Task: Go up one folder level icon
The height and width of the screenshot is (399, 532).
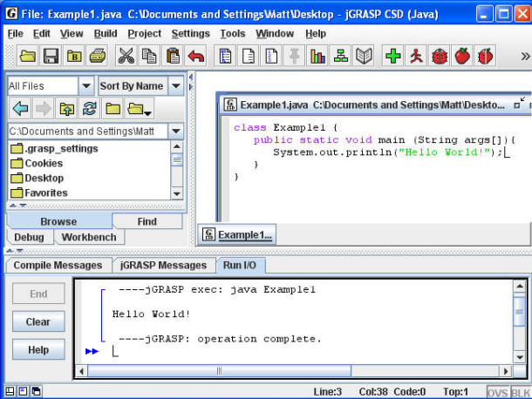Action: point(66,109)
